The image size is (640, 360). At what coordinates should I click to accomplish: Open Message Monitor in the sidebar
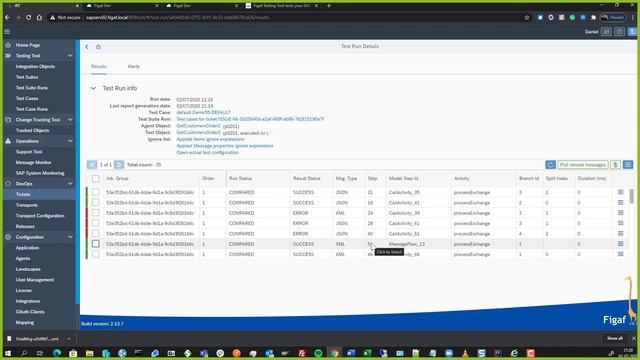33,162
